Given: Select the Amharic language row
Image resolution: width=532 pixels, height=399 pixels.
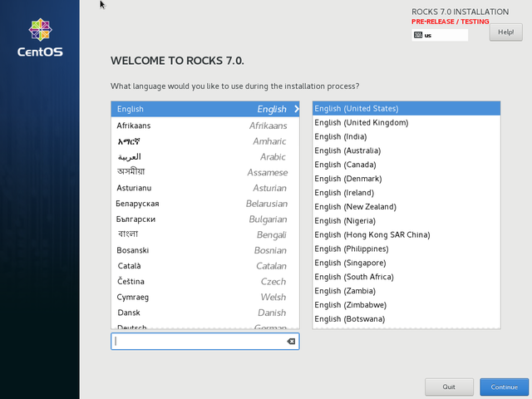Looking at the screenshot, I should [x=205, y=141].
